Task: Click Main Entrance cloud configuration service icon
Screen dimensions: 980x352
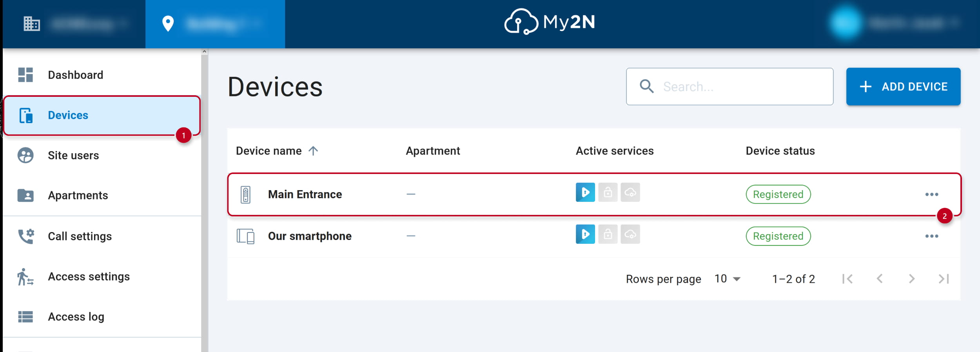Action: 630,192
